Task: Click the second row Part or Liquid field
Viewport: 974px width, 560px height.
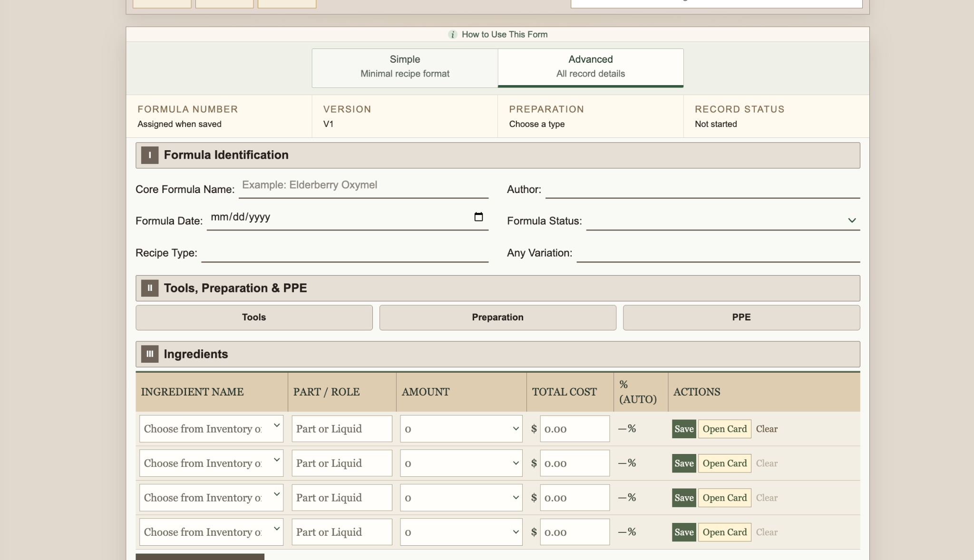Action: [342, 463]
